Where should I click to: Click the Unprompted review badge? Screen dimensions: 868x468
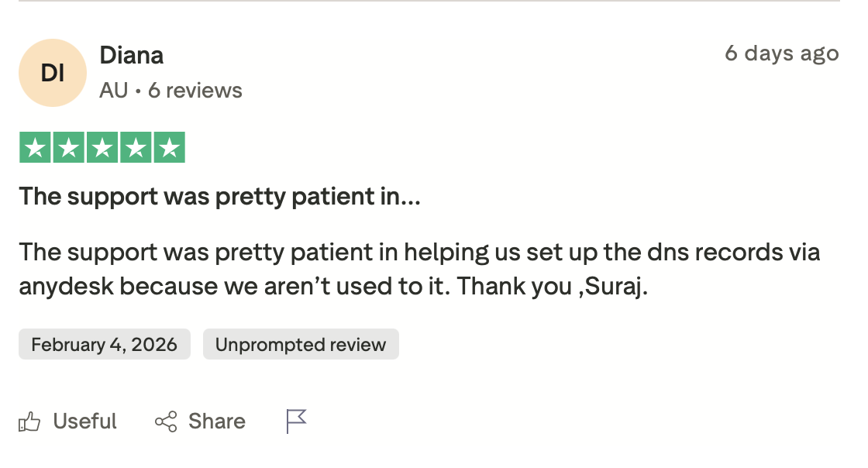(301, 344)
